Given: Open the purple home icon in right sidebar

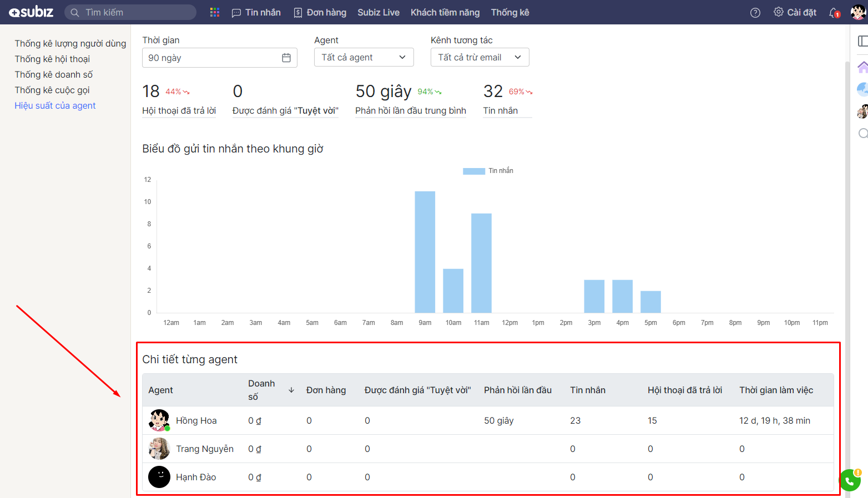Looking at the screenshot, I should [x=862, y=68].
